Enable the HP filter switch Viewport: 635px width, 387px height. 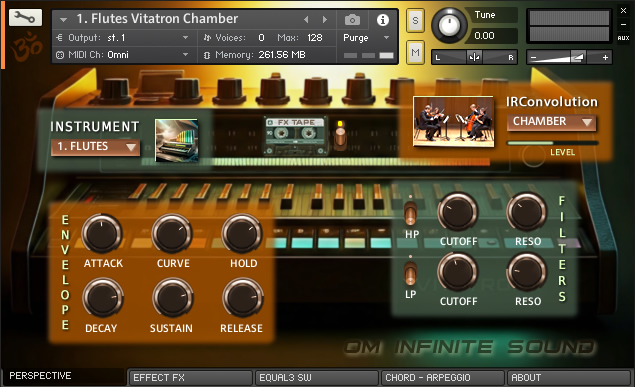pyautogui.click(x=411, y=212)
